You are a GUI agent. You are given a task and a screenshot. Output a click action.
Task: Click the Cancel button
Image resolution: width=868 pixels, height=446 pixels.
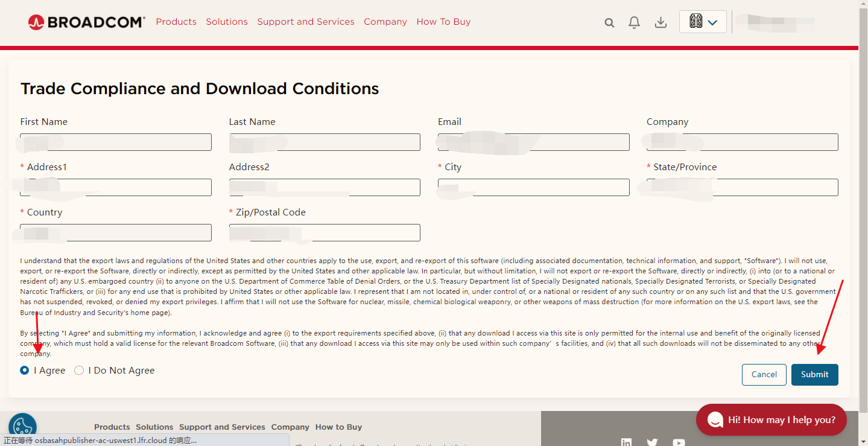point(764,374)
